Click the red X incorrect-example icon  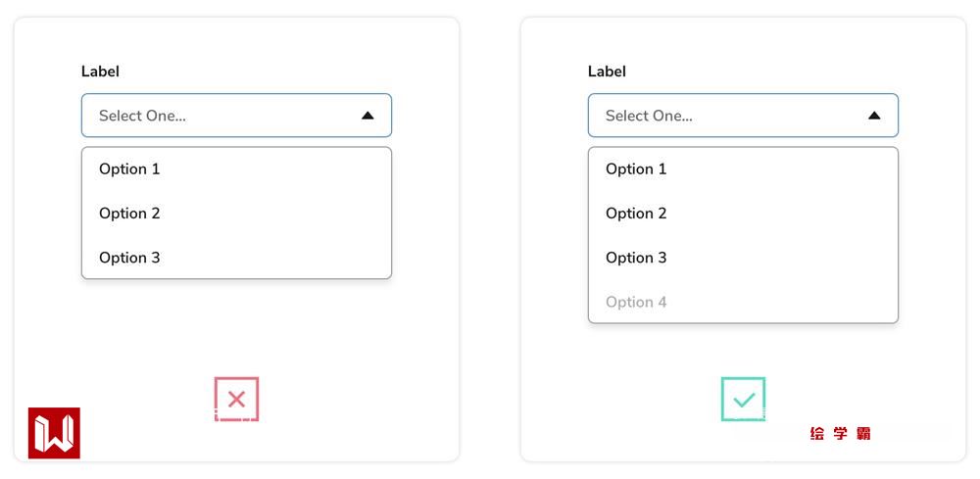(x=236, y=399)
